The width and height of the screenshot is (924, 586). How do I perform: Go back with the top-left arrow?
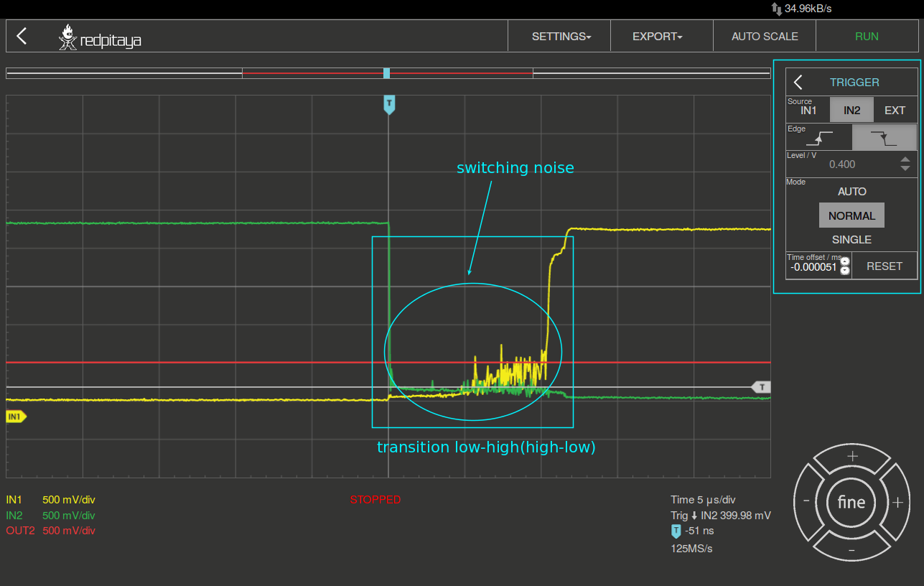point(22,37)
